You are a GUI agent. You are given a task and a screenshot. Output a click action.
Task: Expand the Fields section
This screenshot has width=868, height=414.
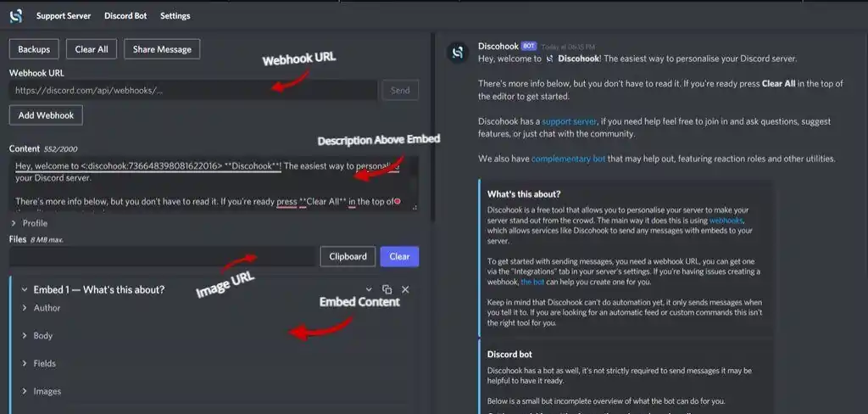[x=39, y=364]
